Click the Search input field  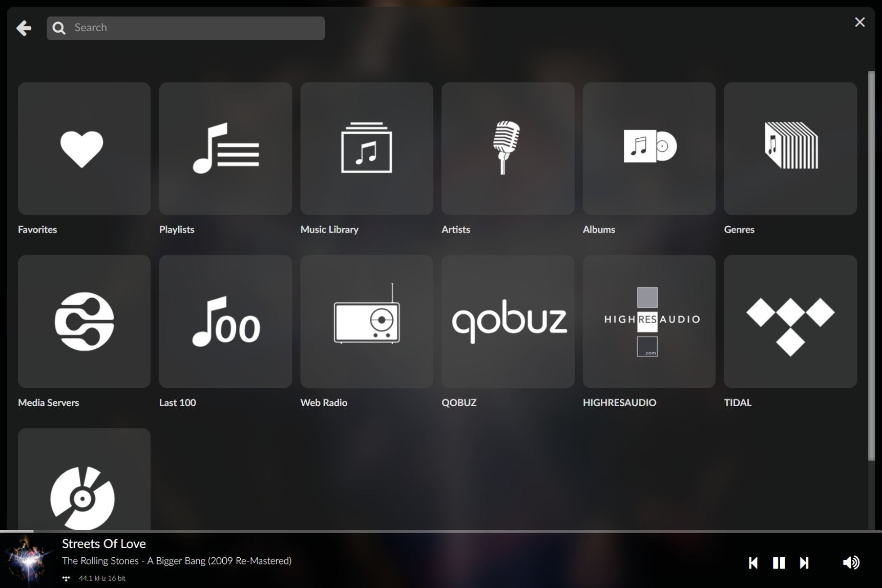(195, 28)
